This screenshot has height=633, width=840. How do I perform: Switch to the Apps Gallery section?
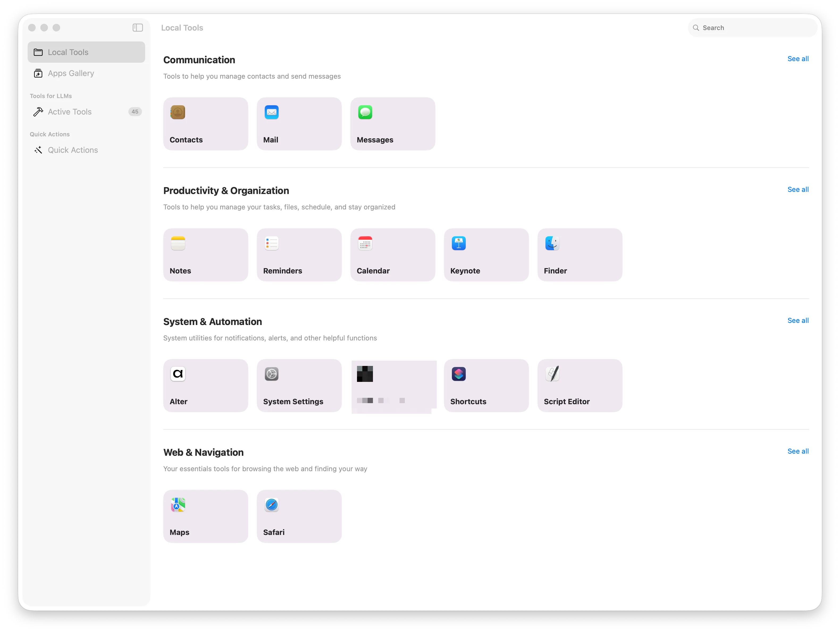pos(71,73)
